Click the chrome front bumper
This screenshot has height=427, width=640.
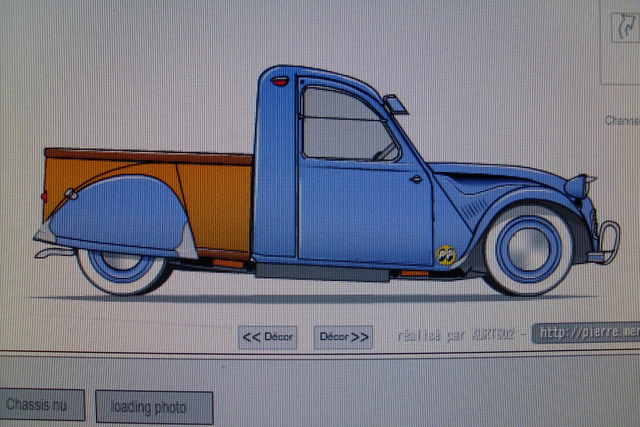tap(606, 243)
